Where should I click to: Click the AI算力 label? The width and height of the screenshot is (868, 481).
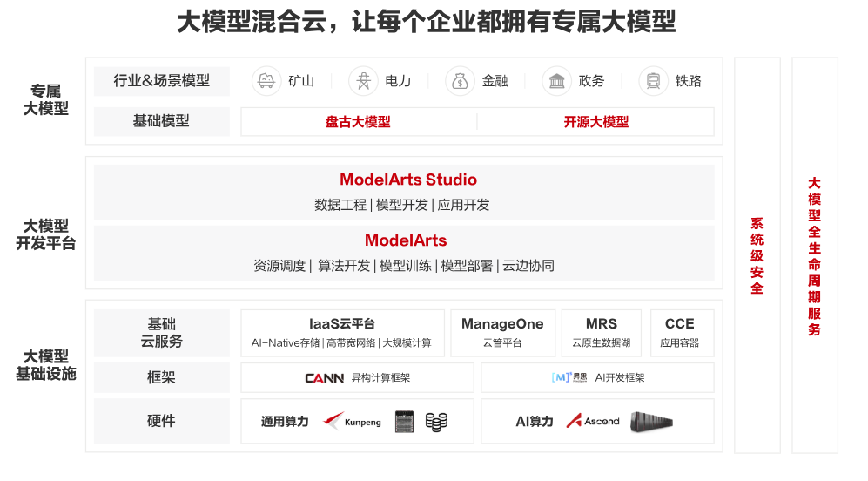click(x=535, y=422)
